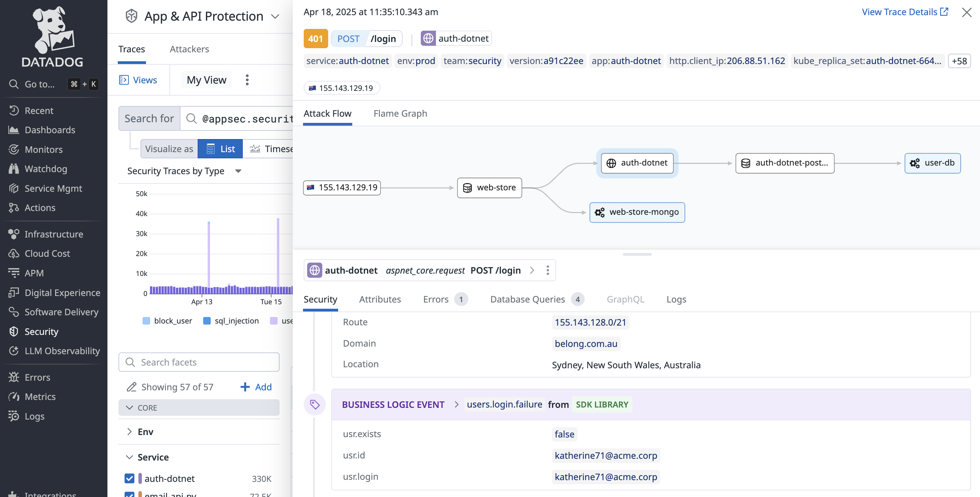Image resolution: width=980 pixels, height=497 pixels.
Task: Open the Watchdog sidebar icon
Action: 14,169
